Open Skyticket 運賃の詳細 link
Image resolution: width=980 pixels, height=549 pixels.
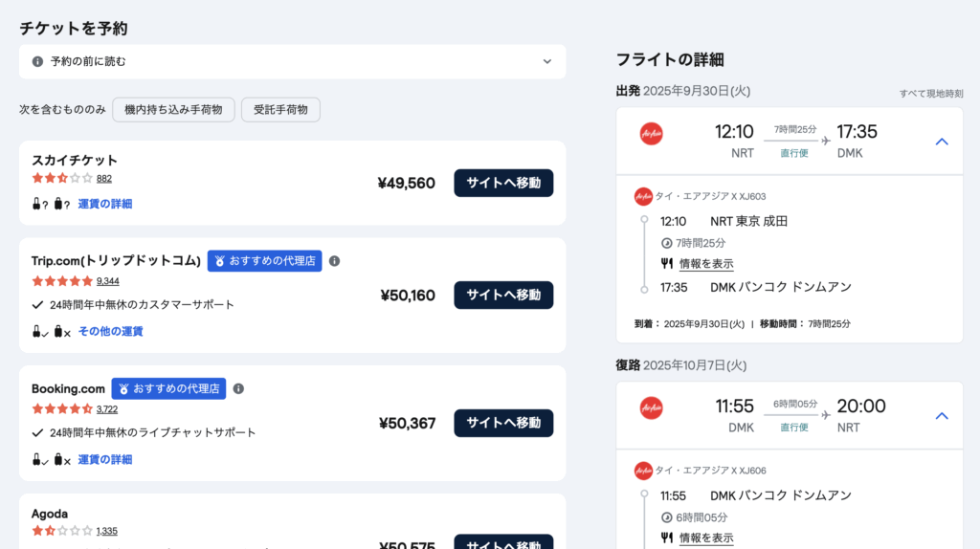(x=105, y=204)
